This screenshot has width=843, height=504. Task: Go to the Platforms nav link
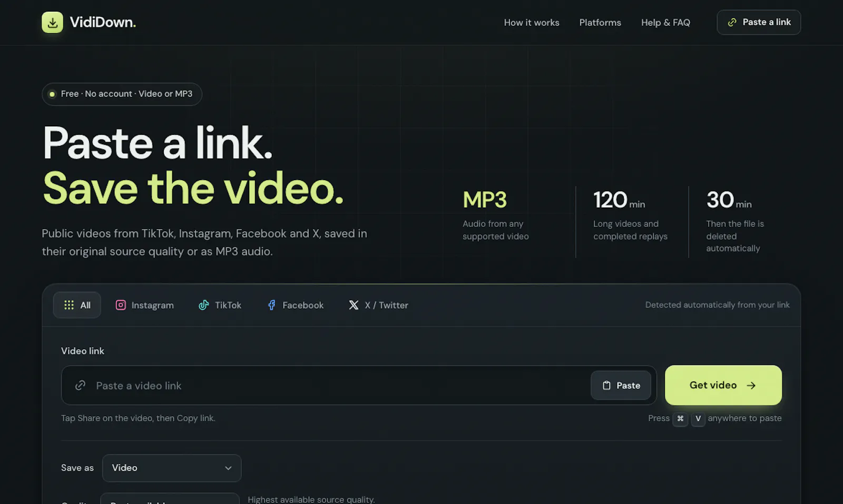[x=600, y=23]
